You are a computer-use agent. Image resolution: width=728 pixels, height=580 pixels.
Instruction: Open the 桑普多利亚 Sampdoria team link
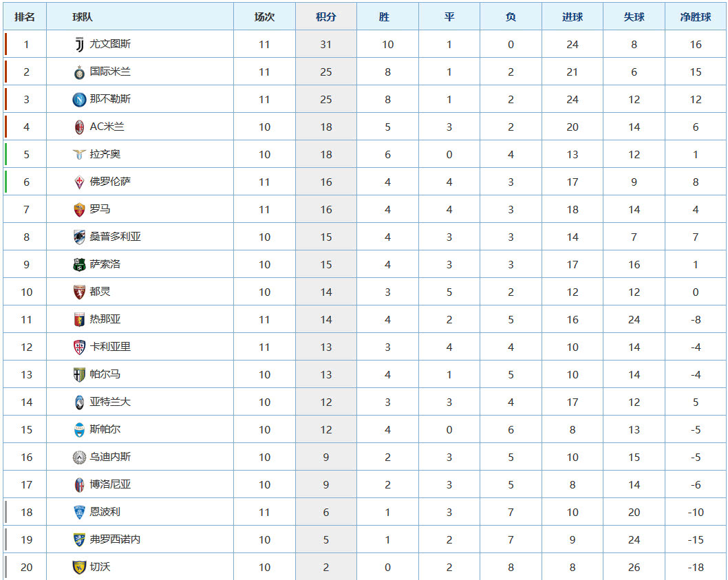point(115,237)
